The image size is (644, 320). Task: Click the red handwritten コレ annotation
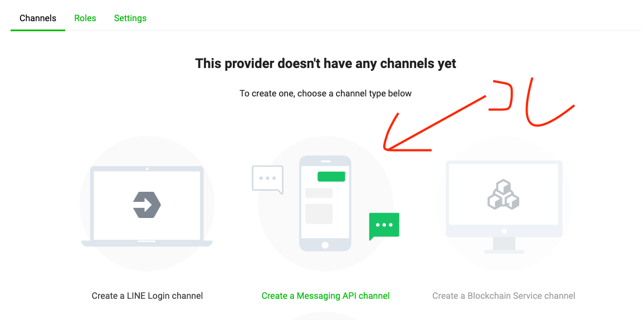[532, 101]
